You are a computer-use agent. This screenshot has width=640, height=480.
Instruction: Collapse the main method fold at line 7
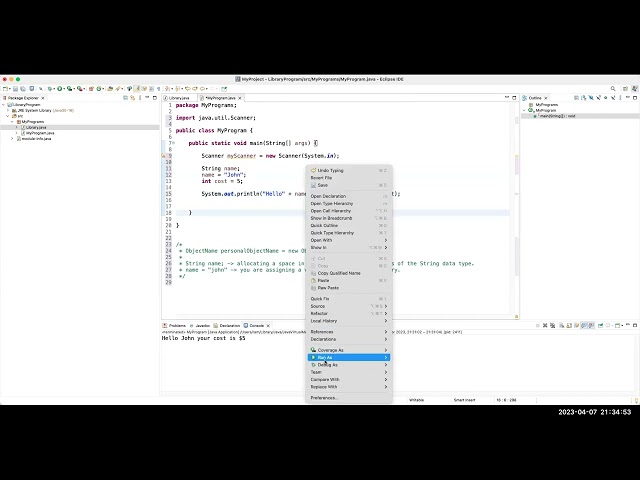[x=173, y=143]
